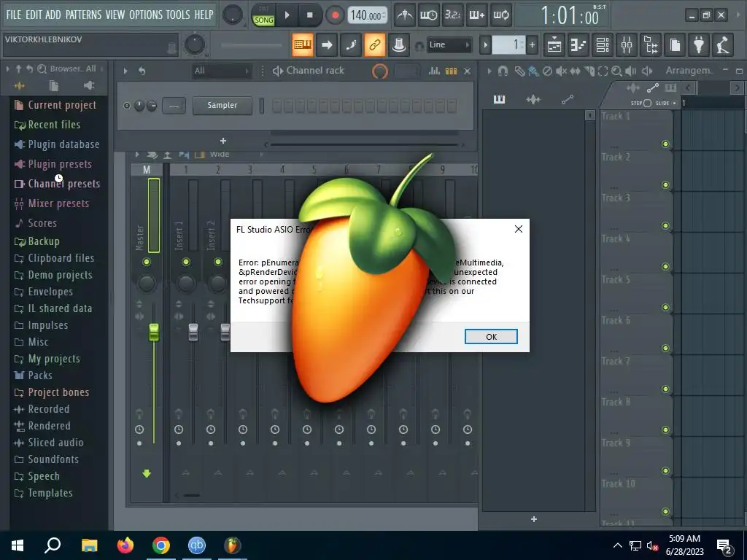Expand the pattern selector arrow
This screenshot has width=747, height=560.
point(485,45)
